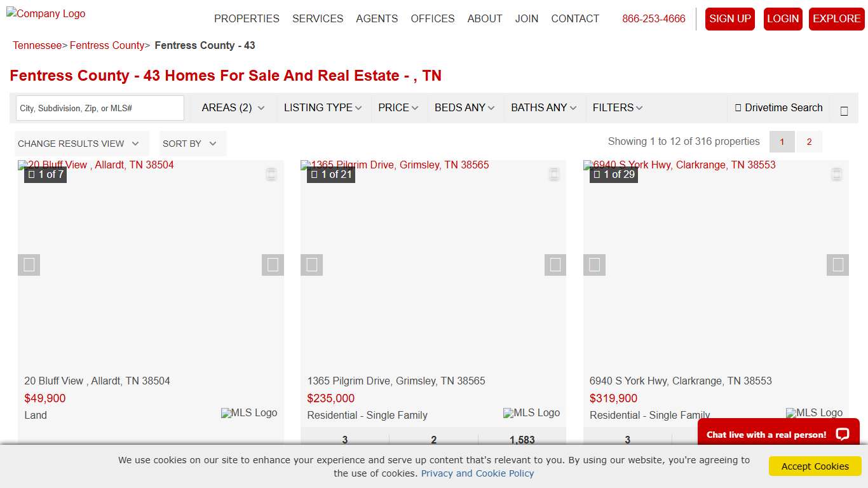Open the AREAS (2) filter dropdown
868x488 pixels.
(x=233, y=107)
